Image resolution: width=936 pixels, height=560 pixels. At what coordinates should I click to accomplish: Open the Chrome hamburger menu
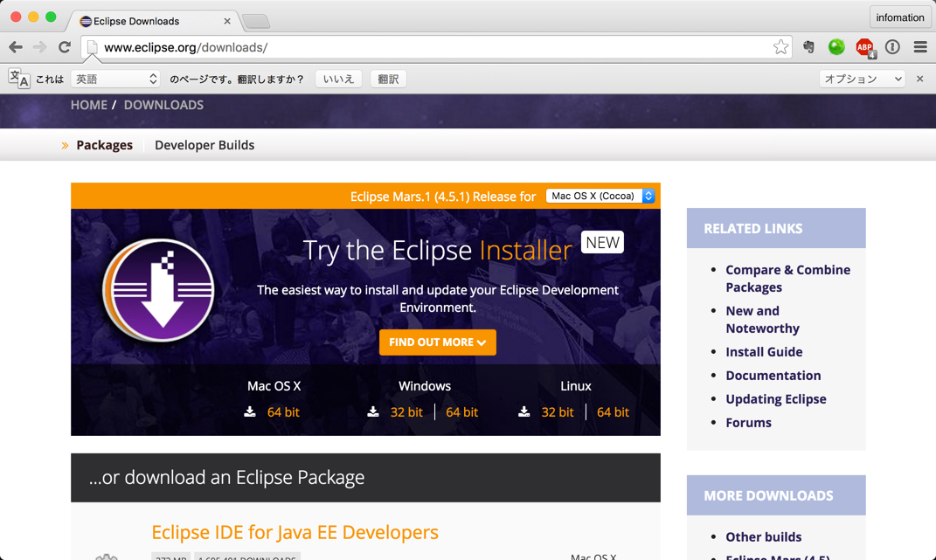click(x=920, y=47)
